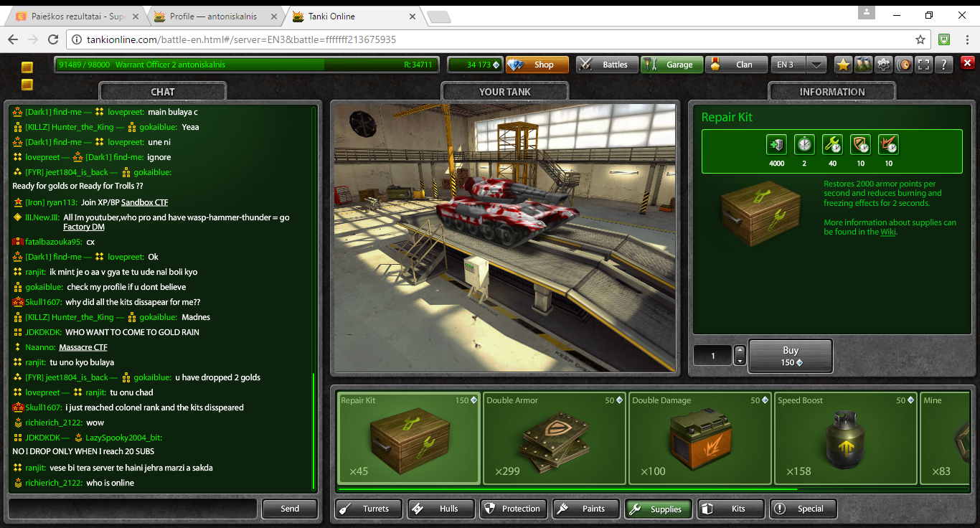Select the Repair Kit supply card
Screen dimensions: 980x528
pos(409,438)
